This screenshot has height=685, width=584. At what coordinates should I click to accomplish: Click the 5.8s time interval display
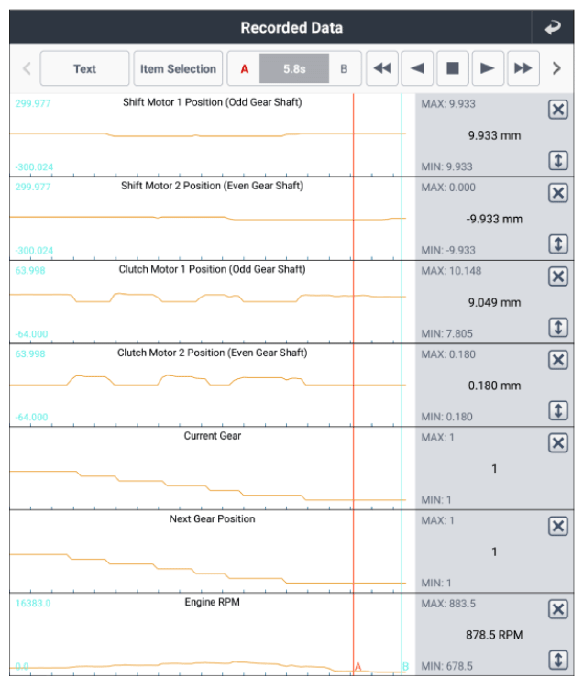(294, 69)
